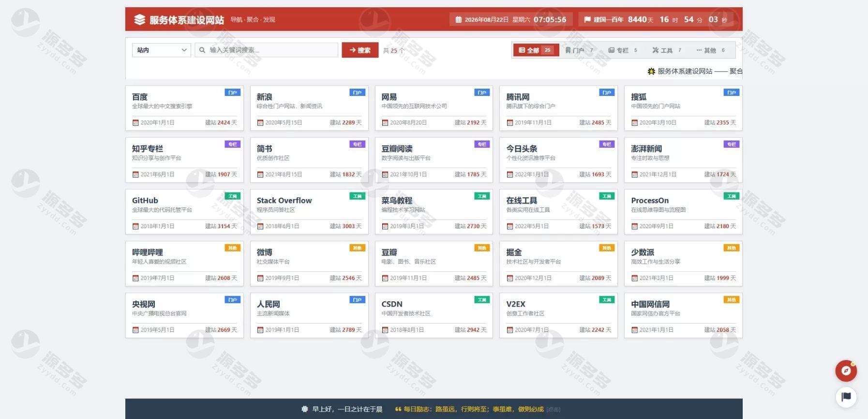868x419 pixels.
Task: Click the 门户 badge on the 央视网 card
Action: (233, 300)
